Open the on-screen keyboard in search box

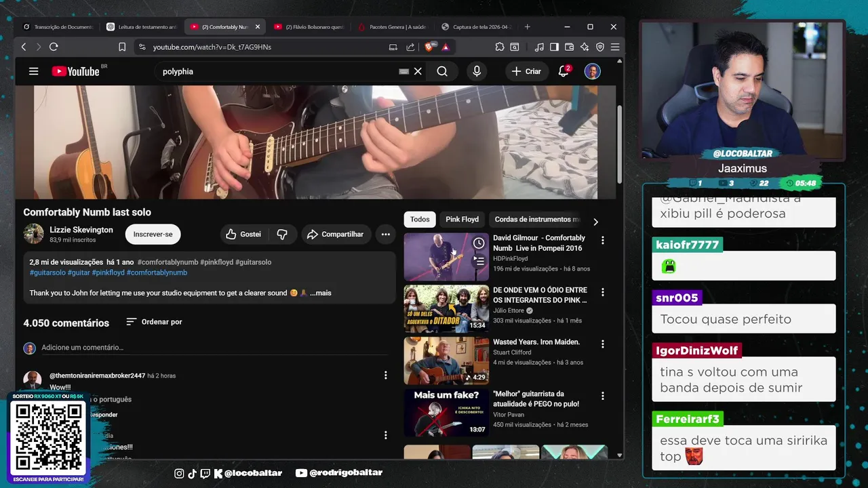(404, 71)
